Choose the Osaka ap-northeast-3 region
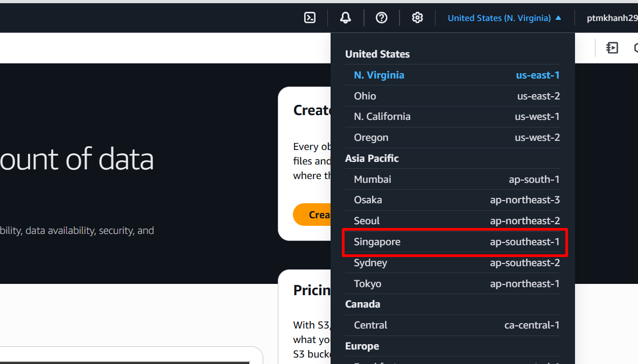The height and width of the screenshot is (364, 638). click(452, 200)
